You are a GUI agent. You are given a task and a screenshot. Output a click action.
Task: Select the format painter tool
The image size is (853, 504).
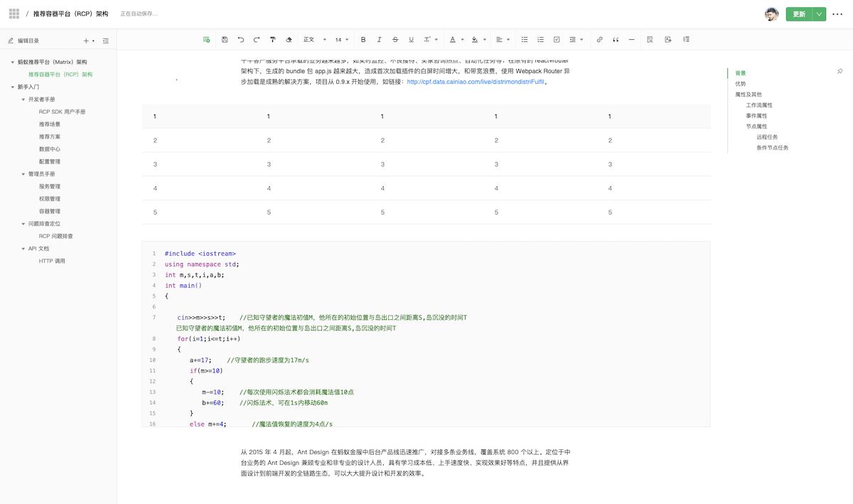272,40
